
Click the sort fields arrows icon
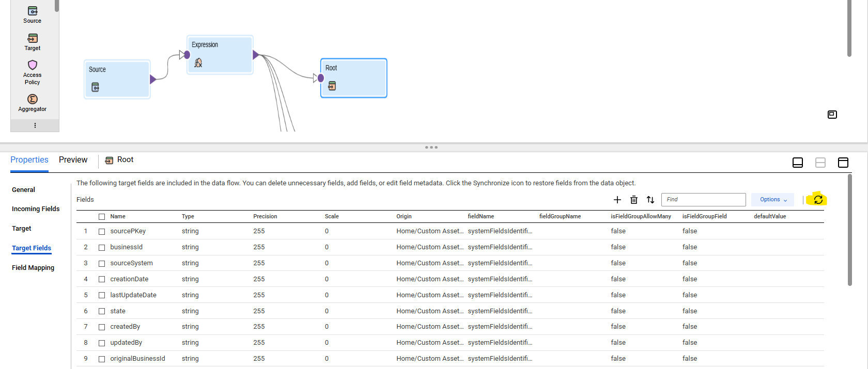[650, 200]
